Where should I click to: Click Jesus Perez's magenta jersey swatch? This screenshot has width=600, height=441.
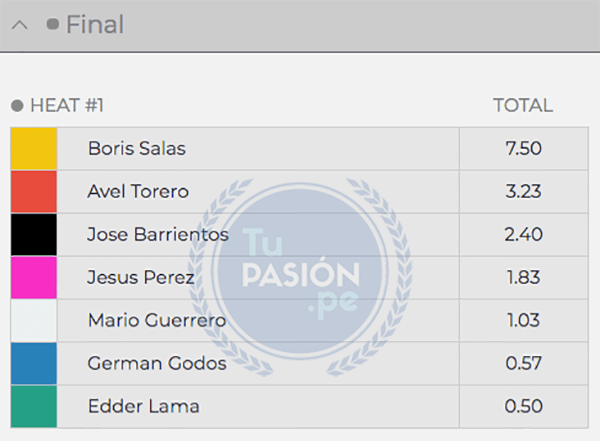[34, 278]
